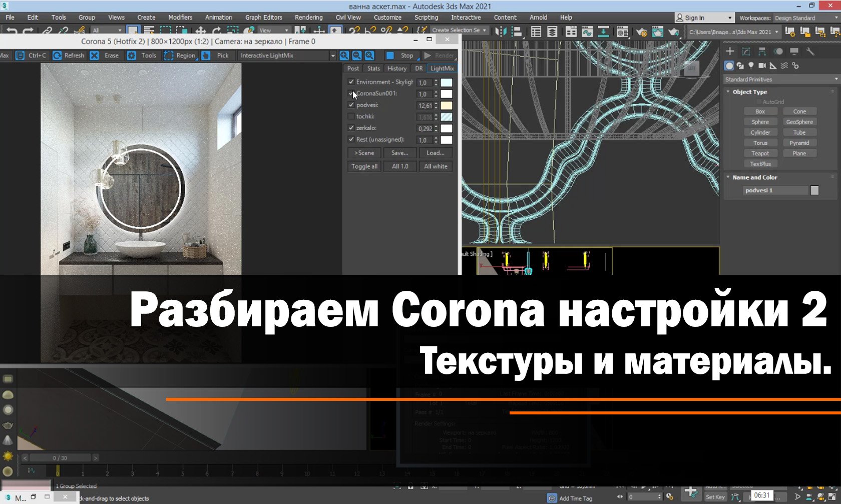
Task: Open the Rendering menu
Action: coord(308,17)
